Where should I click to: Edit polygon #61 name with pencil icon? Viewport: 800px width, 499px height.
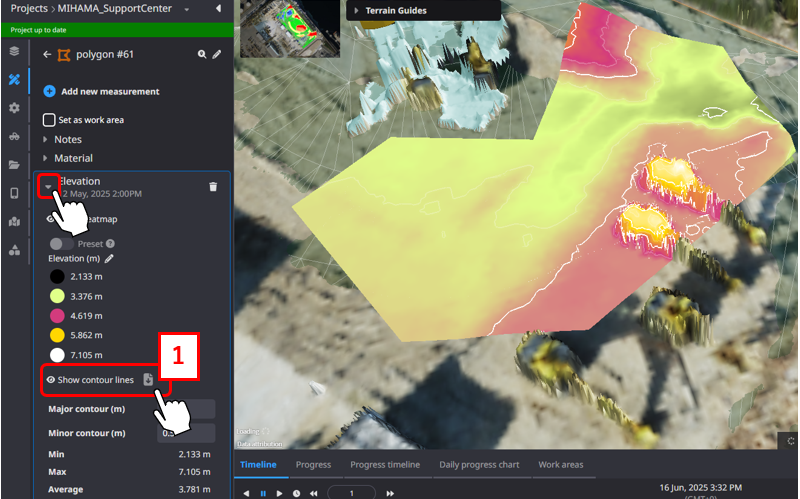[217, 54]
